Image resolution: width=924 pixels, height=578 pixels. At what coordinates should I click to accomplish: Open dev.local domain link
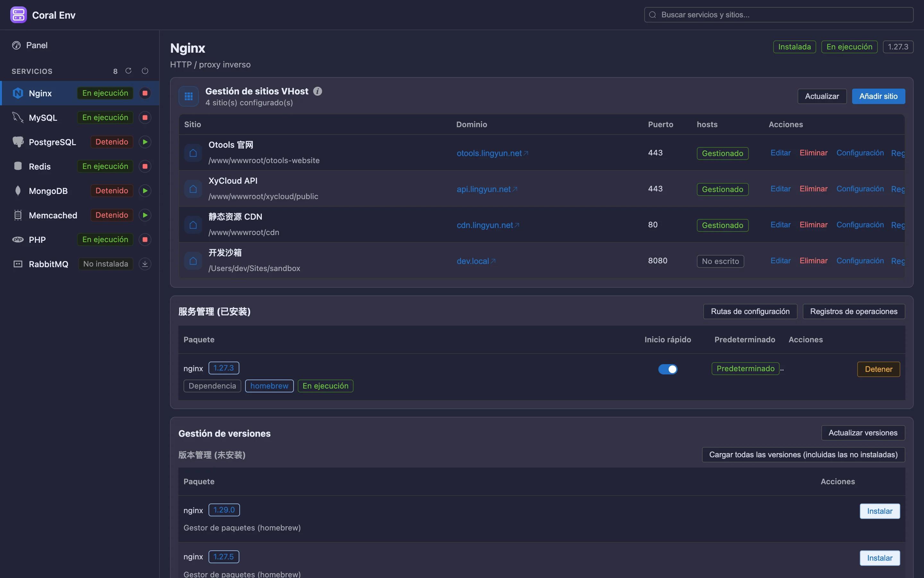pyautogui.click(x=476, y=261)
